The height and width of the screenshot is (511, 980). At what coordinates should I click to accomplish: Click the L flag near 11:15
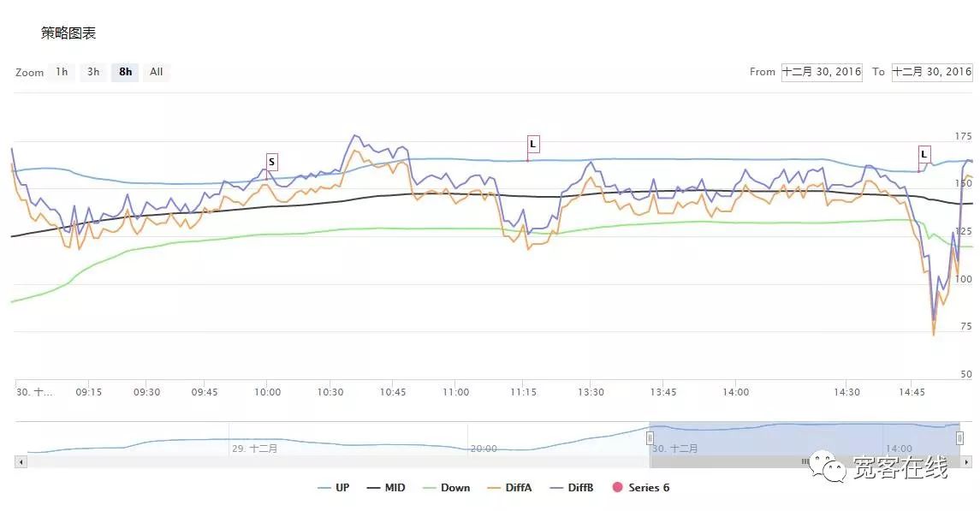(533, 144)
